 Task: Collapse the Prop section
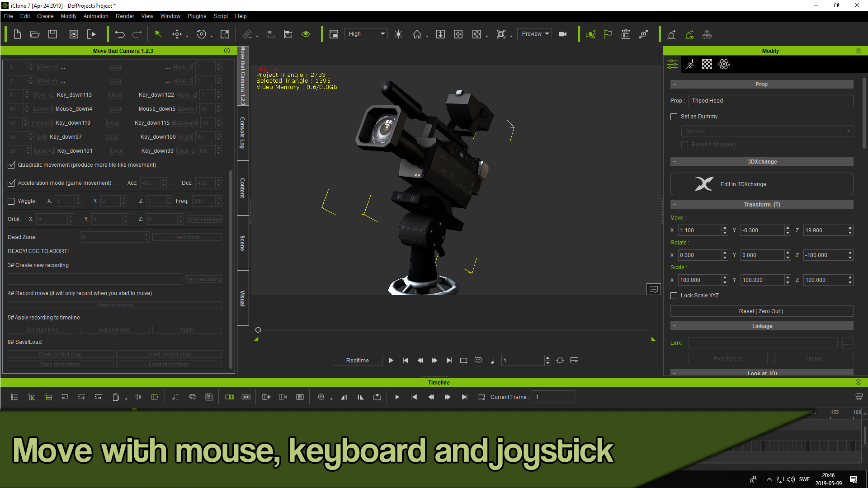tap(674, 84)
